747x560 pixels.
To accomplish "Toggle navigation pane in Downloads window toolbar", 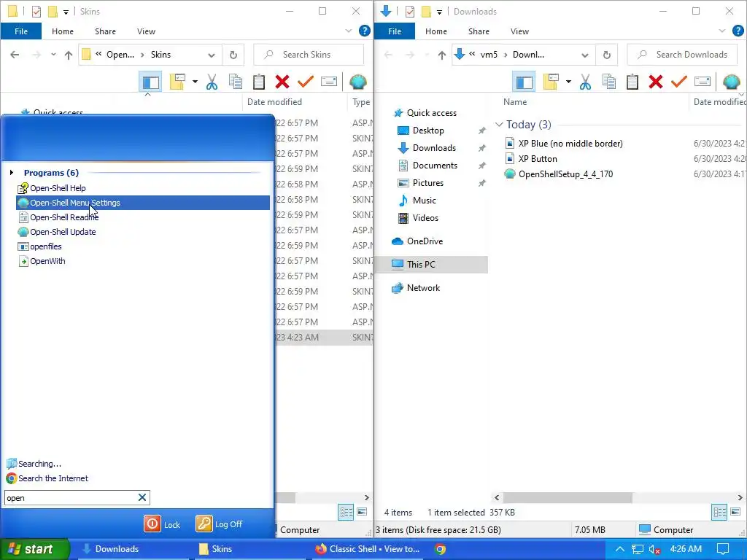I will (524, 82).
